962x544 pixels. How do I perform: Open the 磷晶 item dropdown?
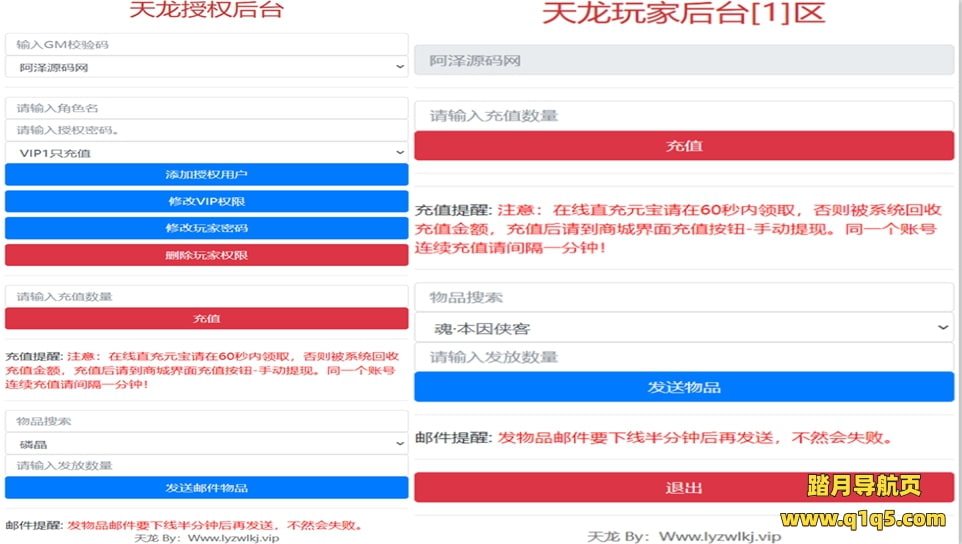click(x=206, y=444)
